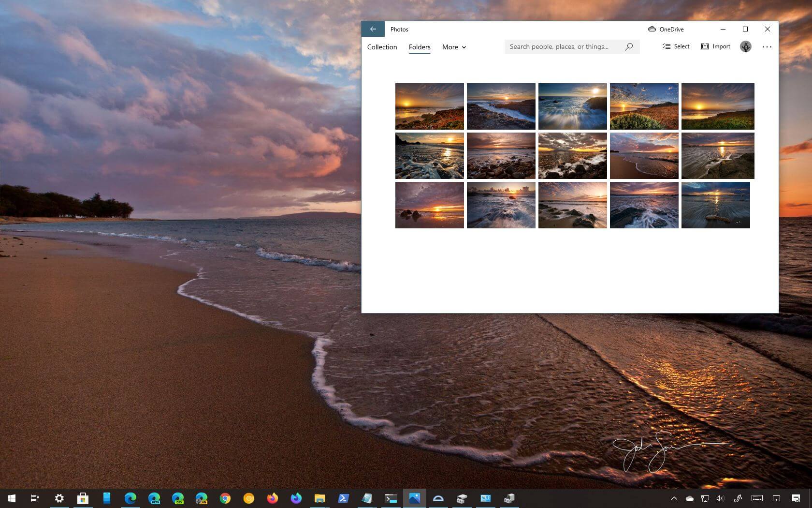Expand hidden icons in the system tray
Image resolution: width=812 pixels, height=508 pixels.
[674, 498]
